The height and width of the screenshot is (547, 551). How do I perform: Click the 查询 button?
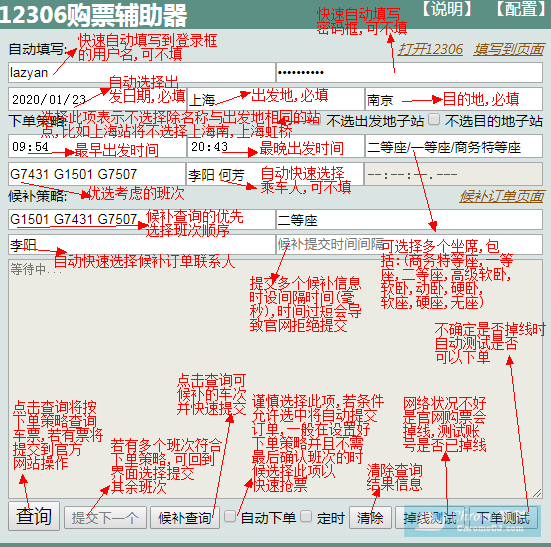[x=34, y=516]
